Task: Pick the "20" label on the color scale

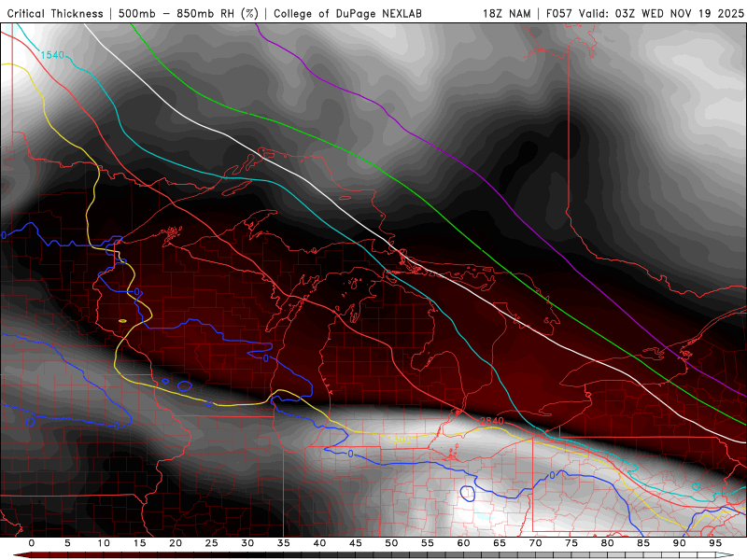Action: 176,543
